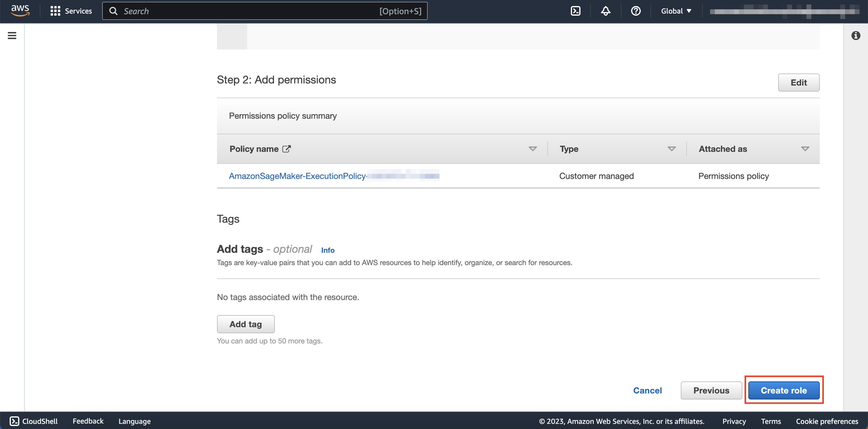Image resolution: width=868 pixels, height=429 pixels.
Task: Open the AmazonSageMaker-ExecutionPolicy link
Action: 297,176
